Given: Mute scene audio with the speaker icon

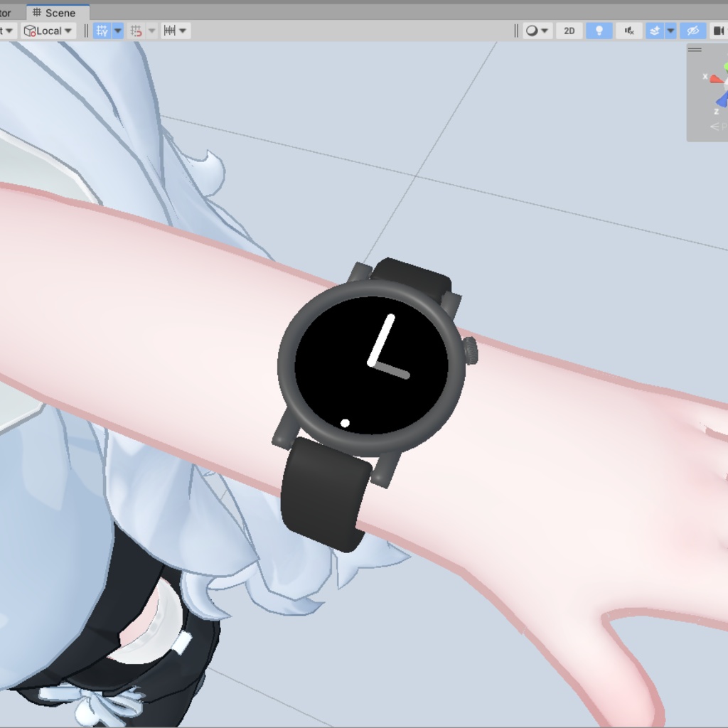Looking at the screenshot, I should tap(628, 30).
